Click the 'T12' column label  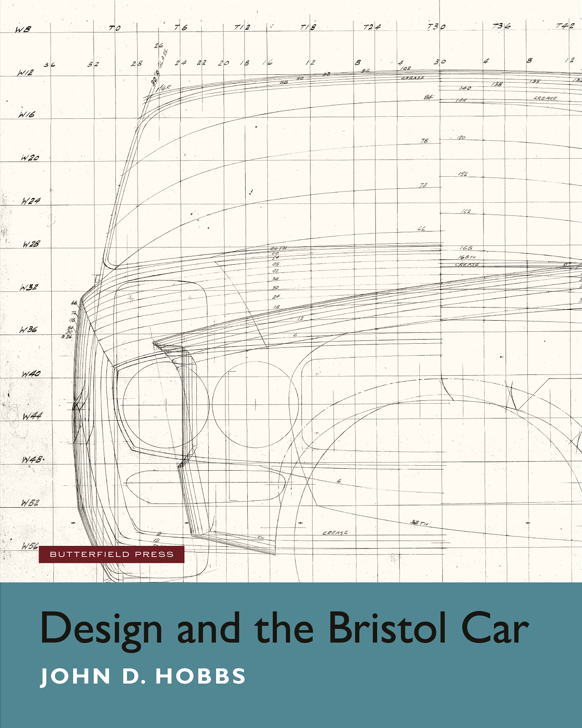coord(242,27)
